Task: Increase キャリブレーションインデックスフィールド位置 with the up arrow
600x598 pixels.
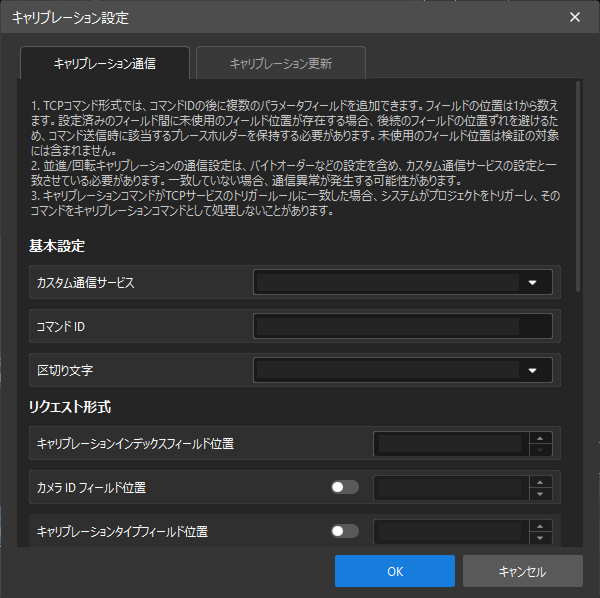Action: coord(540,438)
